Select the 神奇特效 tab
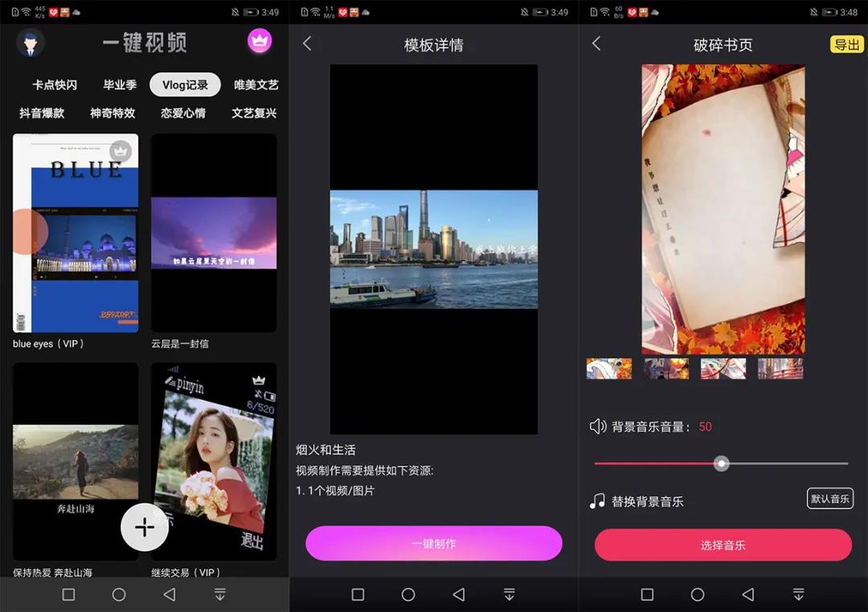Viewport: 868px width, 612px height. tap(113, 113)
